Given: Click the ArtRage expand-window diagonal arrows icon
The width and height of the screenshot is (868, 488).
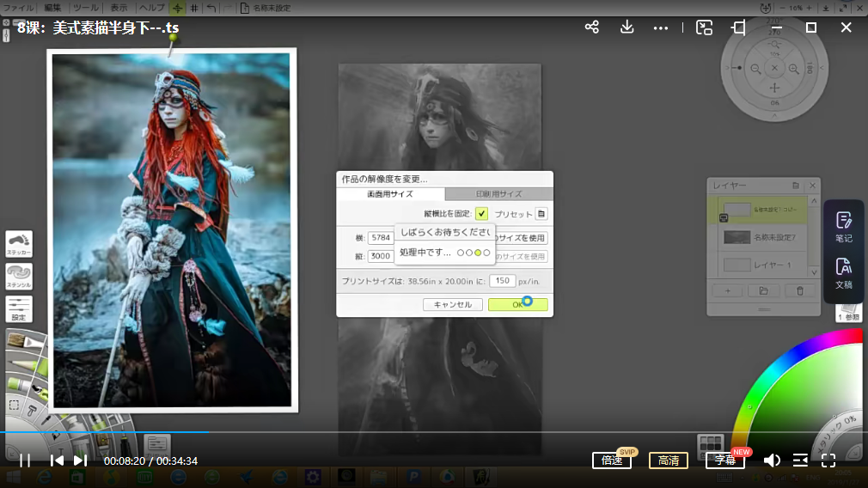Looking at the screenshot, I should pyautogui.click(x=843, y=8).
